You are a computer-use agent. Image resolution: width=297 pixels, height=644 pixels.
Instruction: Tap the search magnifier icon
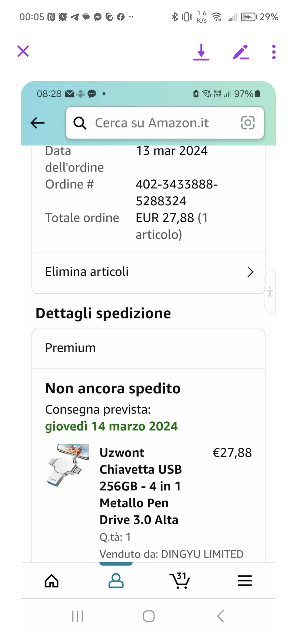coord(80,123)
